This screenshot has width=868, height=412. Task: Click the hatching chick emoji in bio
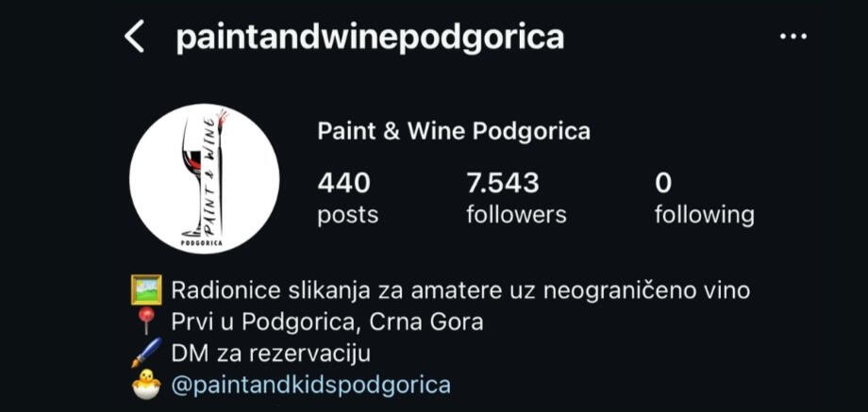pos(146,385)
